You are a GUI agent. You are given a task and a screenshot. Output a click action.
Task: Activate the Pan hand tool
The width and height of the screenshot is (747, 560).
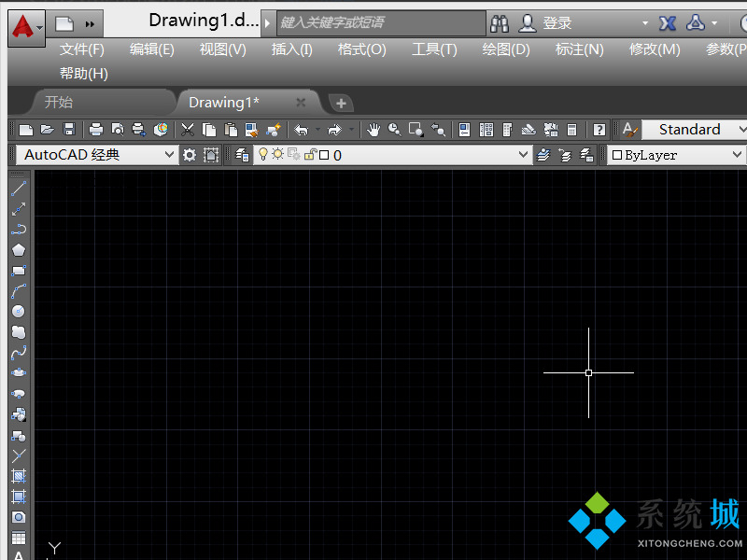373,130
